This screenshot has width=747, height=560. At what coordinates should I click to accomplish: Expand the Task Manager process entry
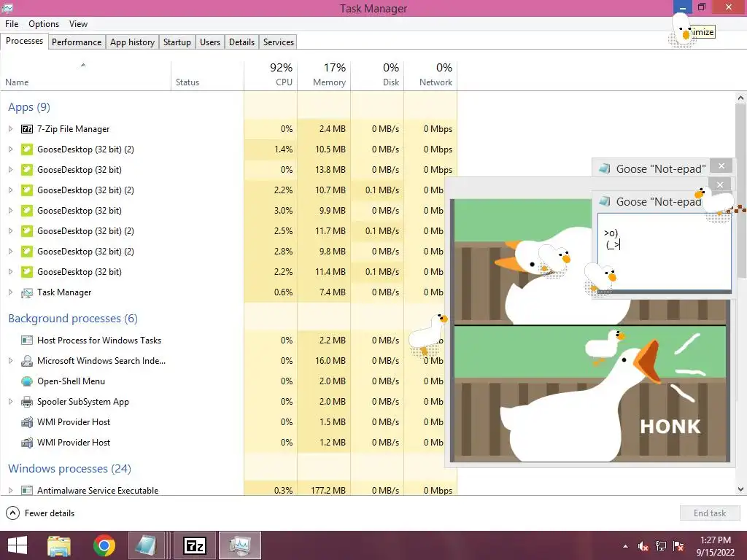(10, 292)
